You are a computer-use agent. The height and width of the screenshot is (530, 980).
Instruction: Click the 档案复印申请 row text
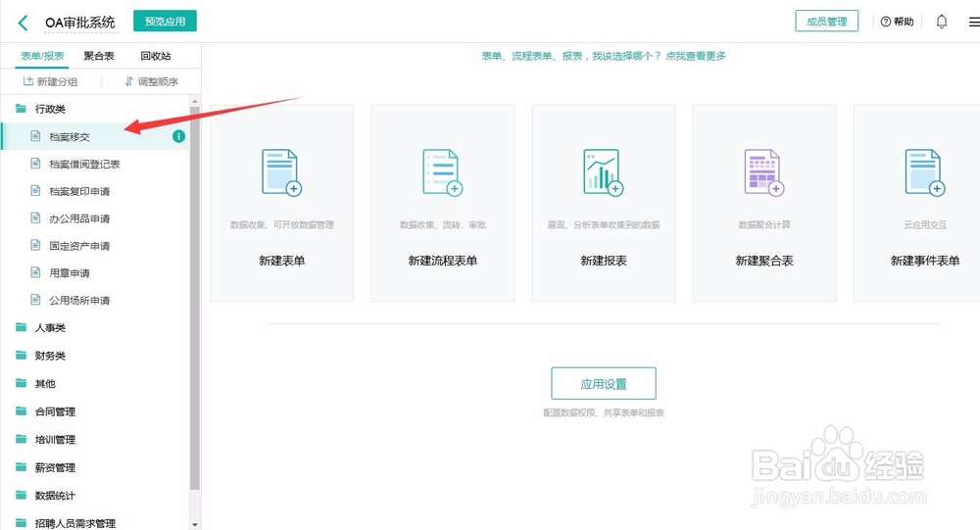(x=79, y=191)
